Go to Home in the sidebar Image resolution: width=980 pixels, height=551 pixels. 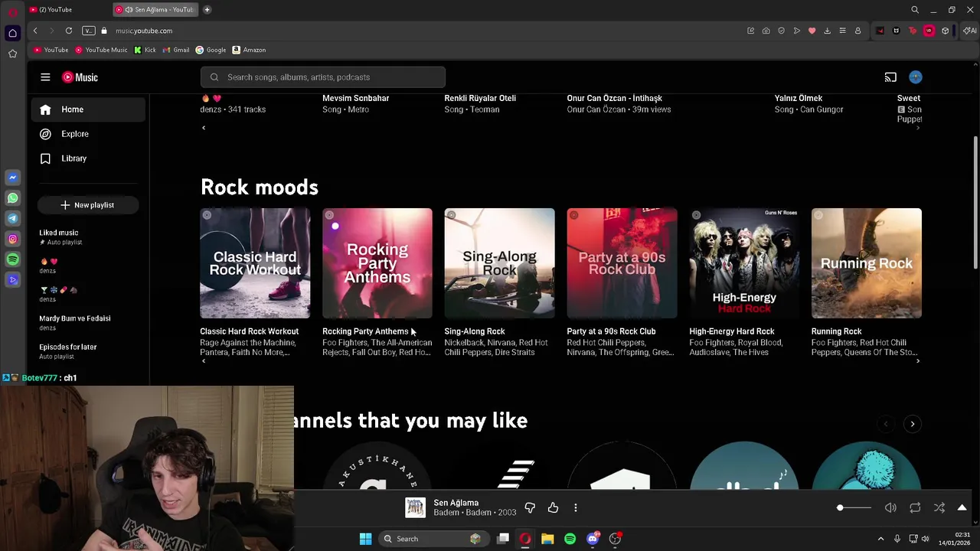(x=88, y=109)
